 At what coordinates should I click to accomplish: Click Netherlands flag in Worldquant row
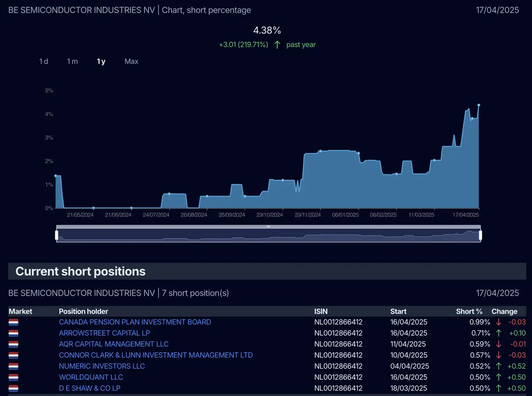click(x=13, y=377)
